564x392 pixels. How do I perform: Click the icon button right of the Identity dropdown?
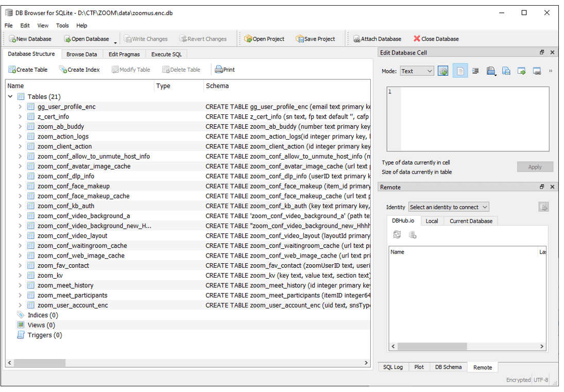[x=543, y=207]
